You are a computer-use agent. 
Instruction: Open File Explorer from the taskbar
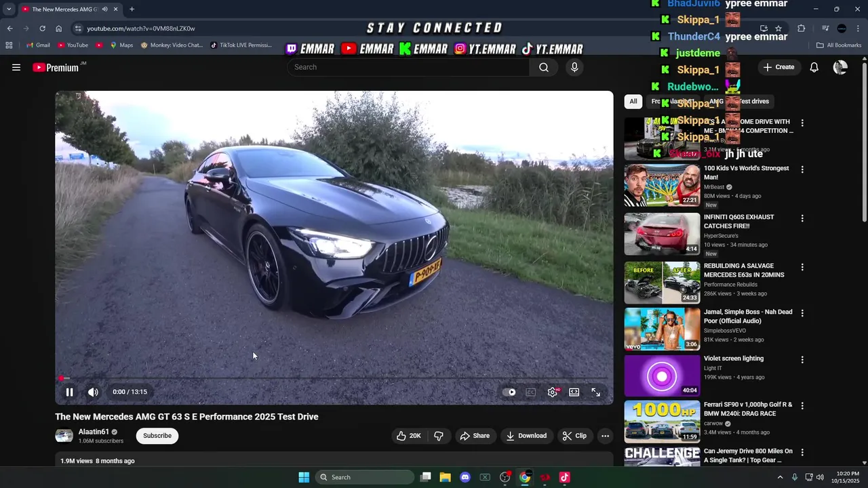[x=445, y=477]
